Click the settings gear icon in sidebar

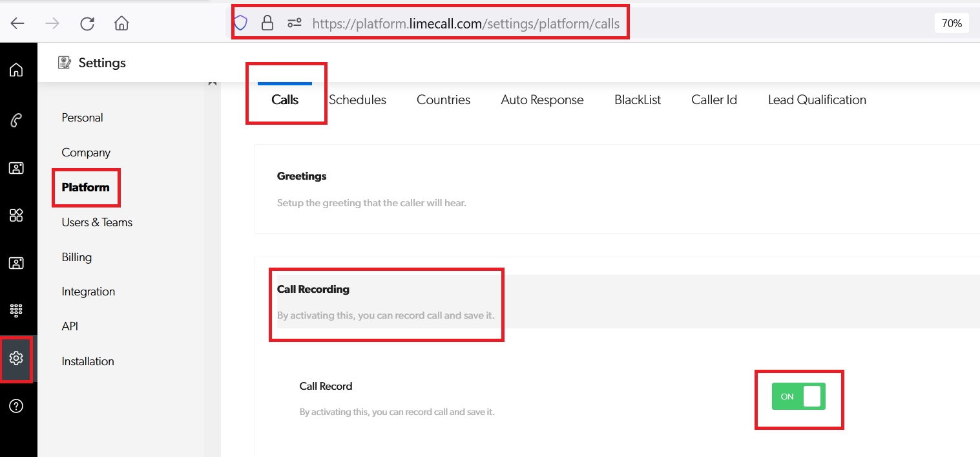[16, 358]
